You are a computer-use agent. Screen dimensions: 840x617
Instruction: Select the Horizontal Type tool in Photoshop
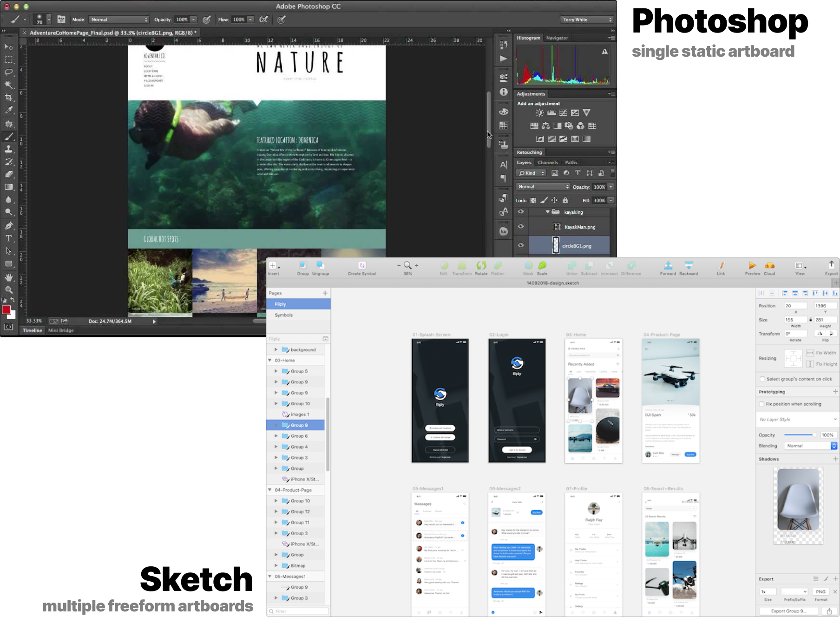[x=9, y=238]
